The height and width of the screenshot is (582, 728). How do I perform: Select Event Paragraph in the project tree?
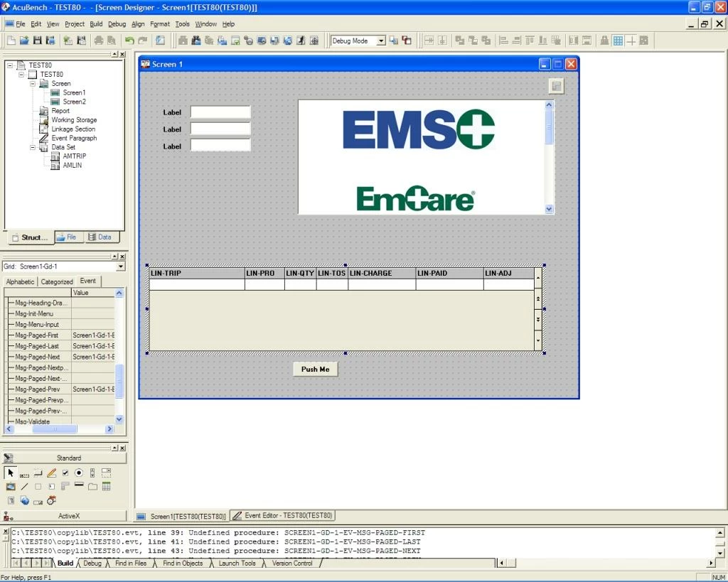pos(74,138)
